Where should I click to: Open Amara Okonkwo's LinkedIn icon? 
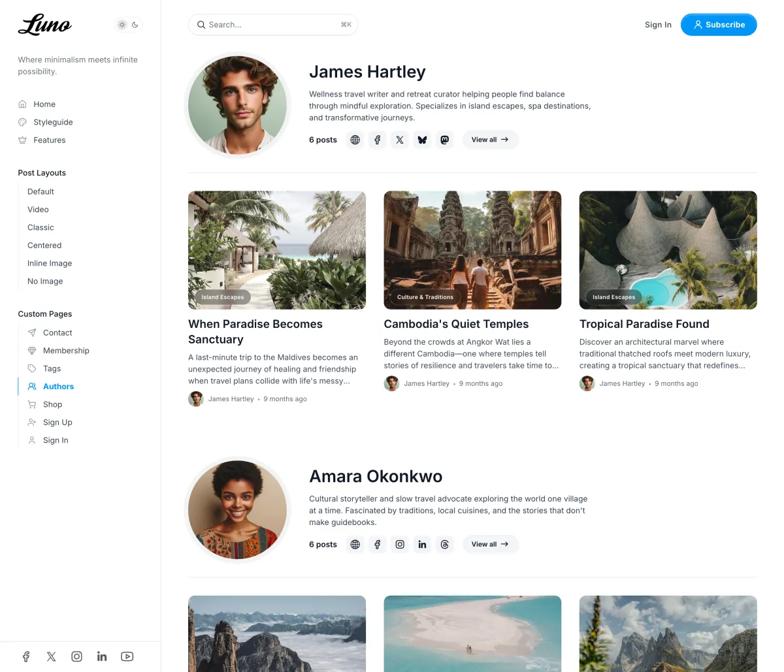pos(422,545)
